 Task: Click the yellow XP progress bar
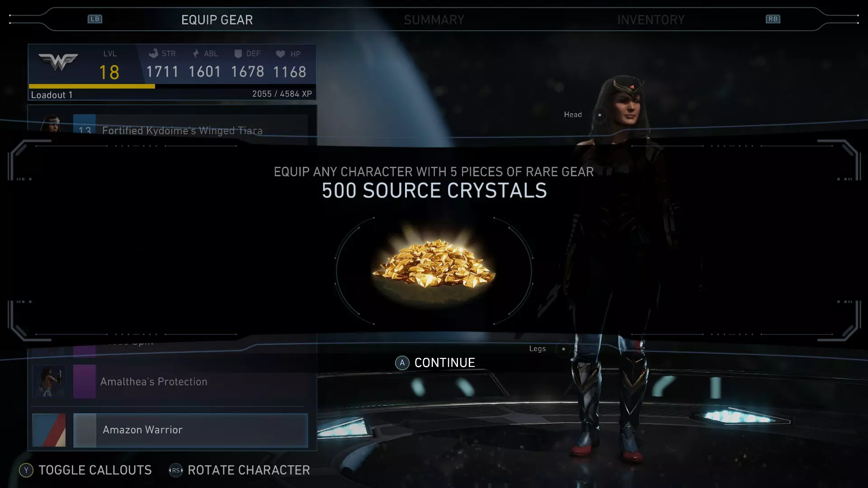click(x=92, y=86)
